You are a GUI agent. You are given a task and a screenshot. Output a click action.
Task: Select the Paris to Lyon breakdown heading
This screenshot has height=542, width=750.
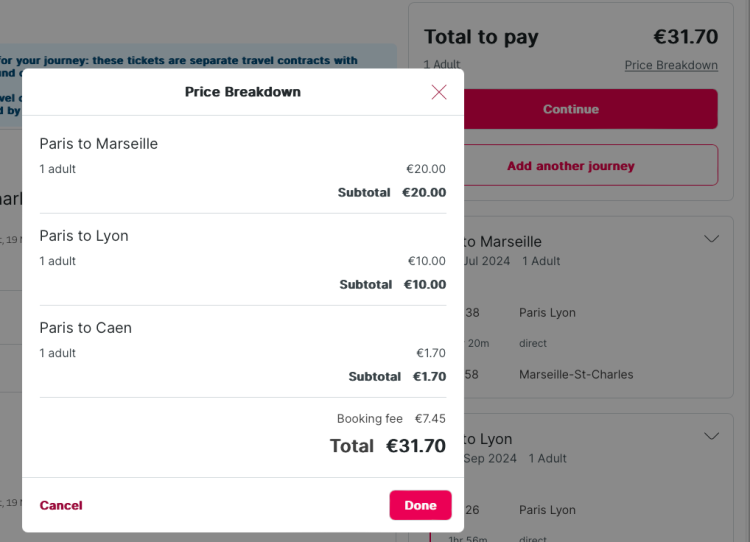(x=84, y=236)
